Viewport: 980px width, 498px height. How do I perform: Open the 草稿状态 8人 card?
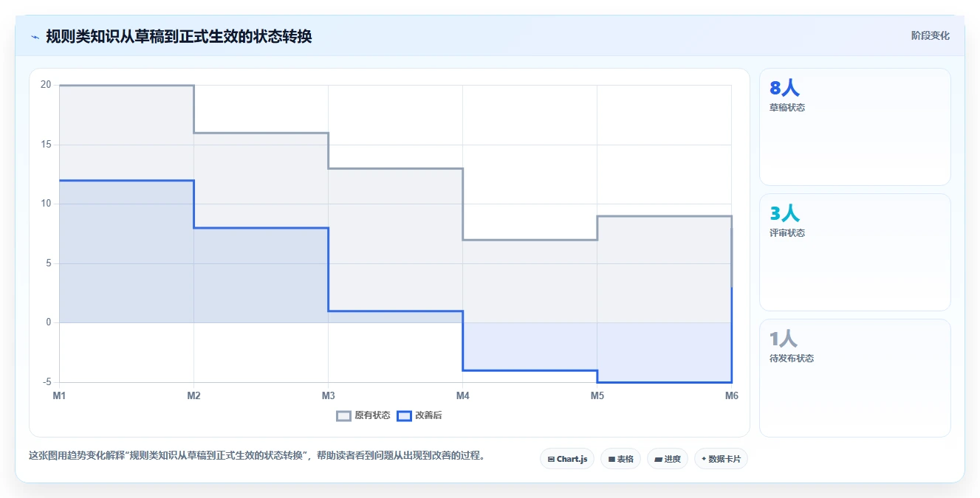click(854, 127)
